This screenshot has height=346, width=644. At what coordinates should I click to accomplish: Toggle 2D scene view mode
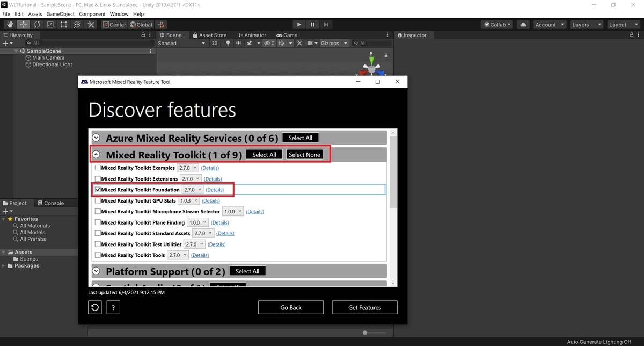(215, 43)
